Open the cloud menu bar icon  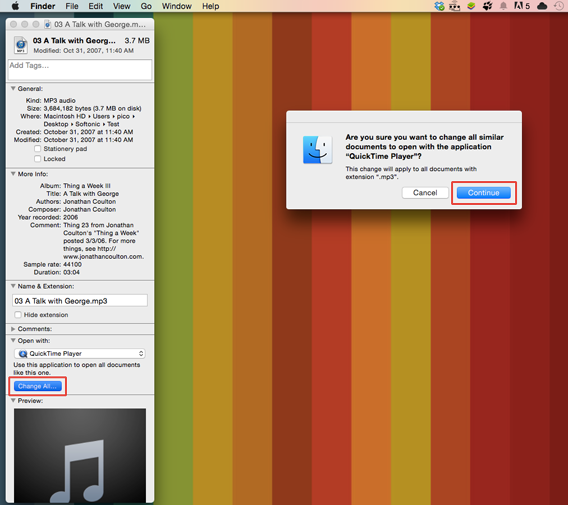tap(542, 6)
